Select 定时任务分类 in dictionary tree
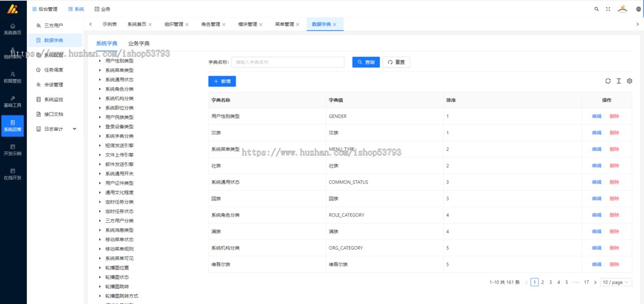 [x=120, y=202]
